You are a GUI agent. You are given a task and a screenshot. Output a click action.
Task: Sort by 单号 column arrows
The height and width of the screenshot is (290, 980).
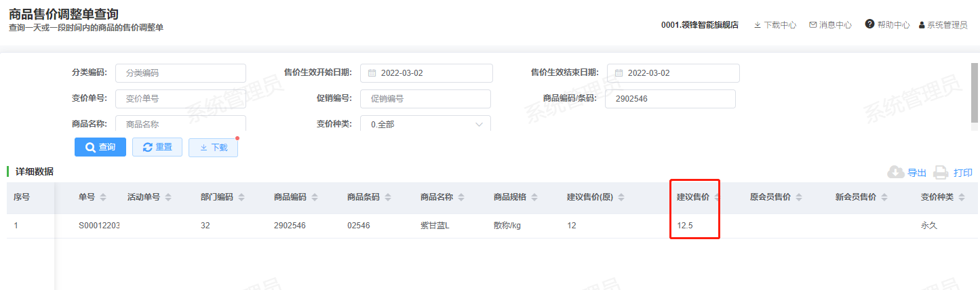pos(103,197)
